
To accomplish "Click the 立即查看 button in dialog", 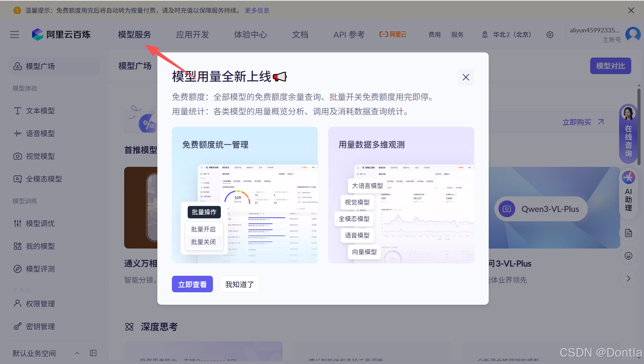I will pyautogui.click(x=192, y=284).
